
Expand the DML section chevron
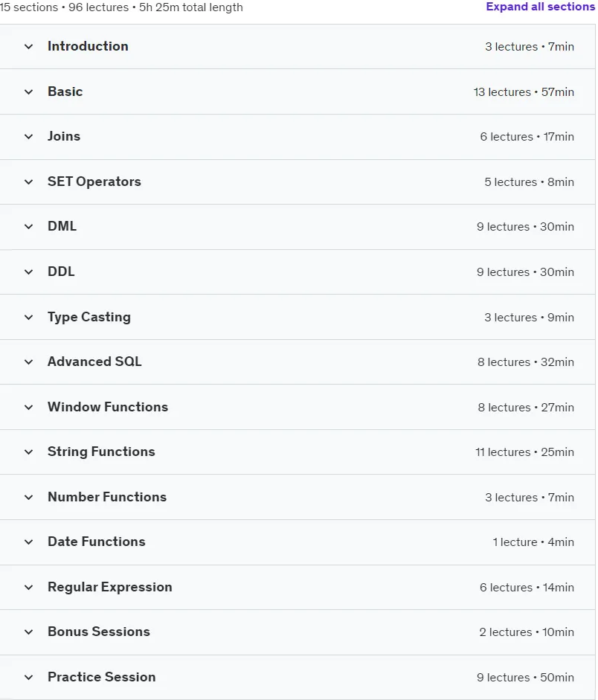28,227
